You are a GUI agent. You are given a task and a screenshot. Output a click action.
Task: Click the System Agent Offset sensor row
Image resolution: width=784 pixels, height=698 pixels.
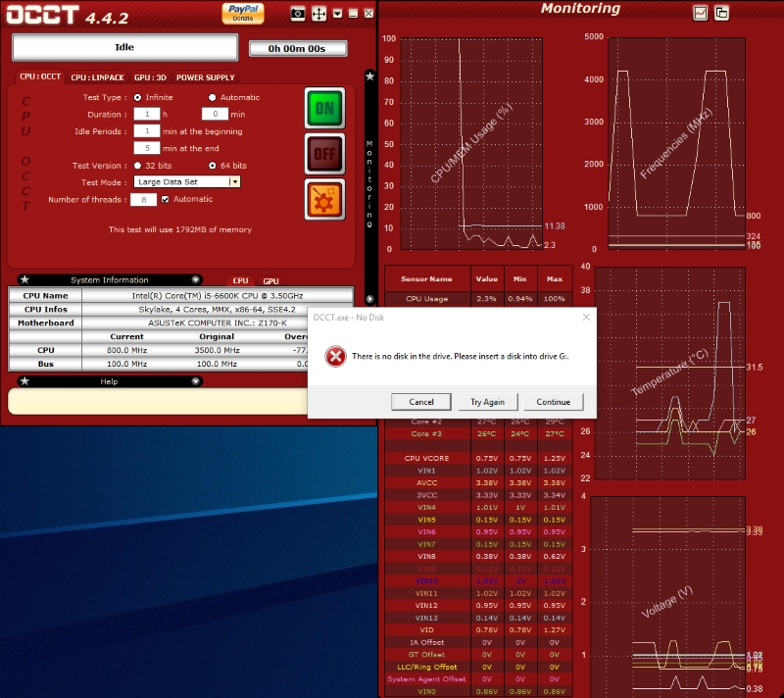pyautogui.click(x=478, y=679)
